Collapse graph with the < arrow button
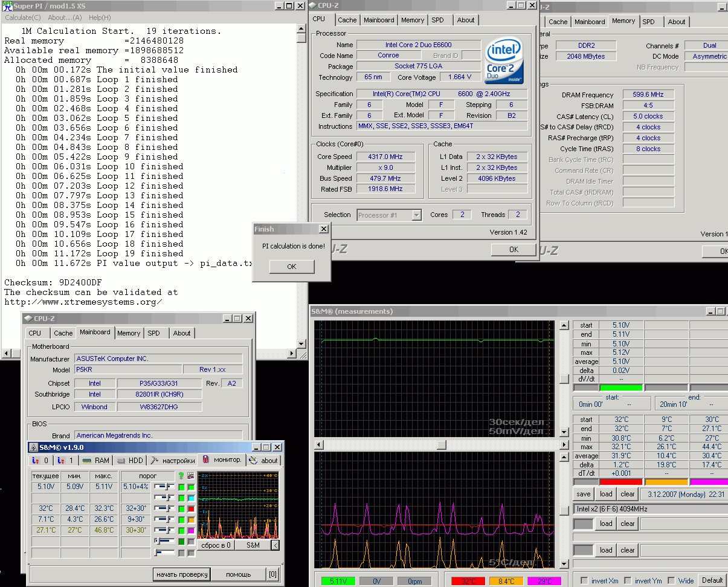Viewport: 728px width, 587px height. tap(275, 545)
